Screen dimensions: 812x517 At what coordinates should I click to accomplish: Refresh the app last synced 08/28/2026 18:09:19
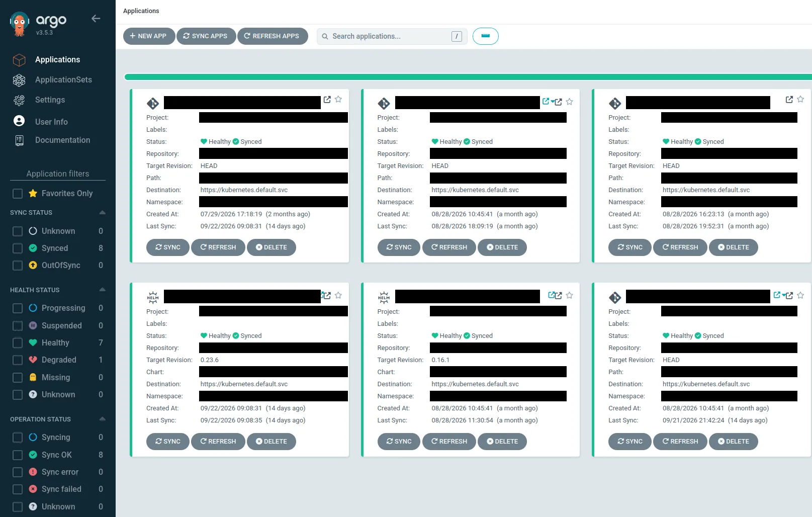tap(449, 247)
